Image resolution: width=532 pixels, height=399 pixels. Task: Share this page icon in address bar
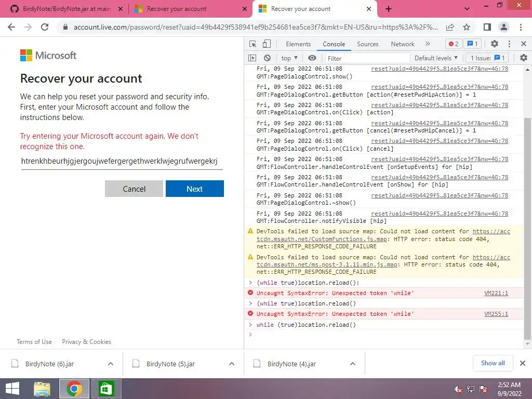(450, 27)
